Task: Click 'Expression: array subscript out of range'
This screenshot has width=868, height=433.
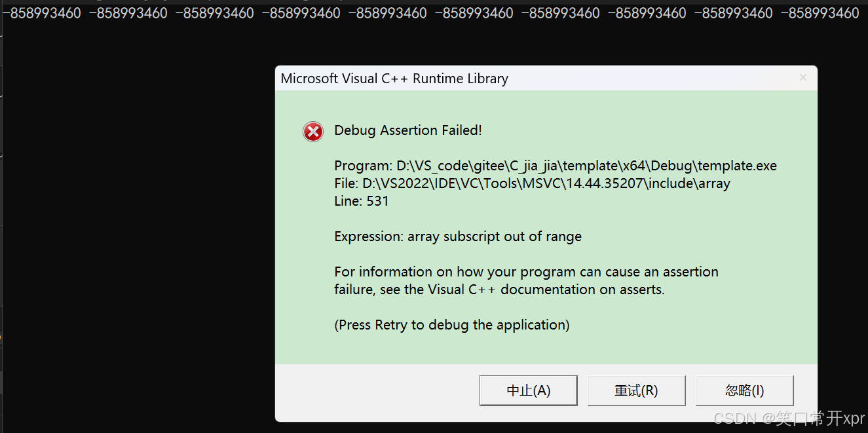Action: (x=458, y=236)
